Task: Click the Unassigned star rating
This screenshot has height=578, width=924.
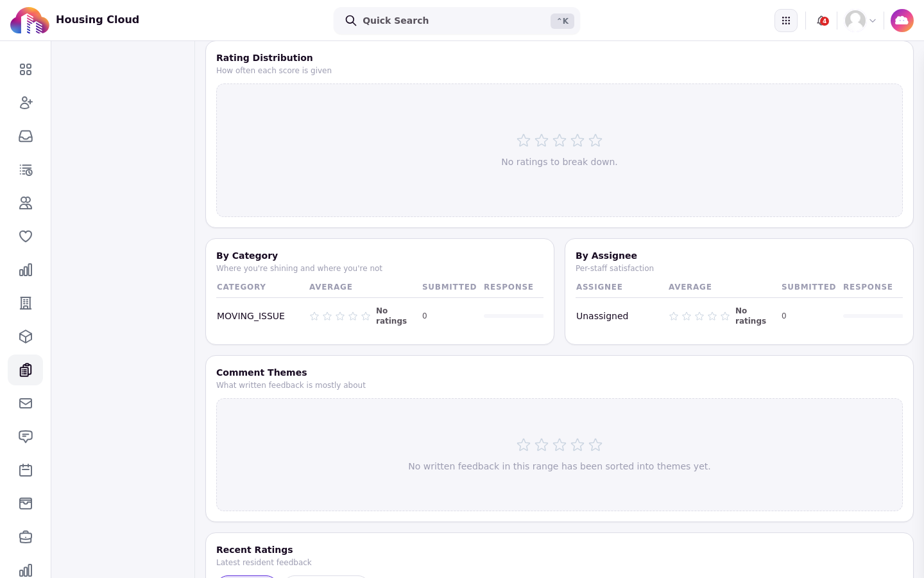Action: (699, 316)
